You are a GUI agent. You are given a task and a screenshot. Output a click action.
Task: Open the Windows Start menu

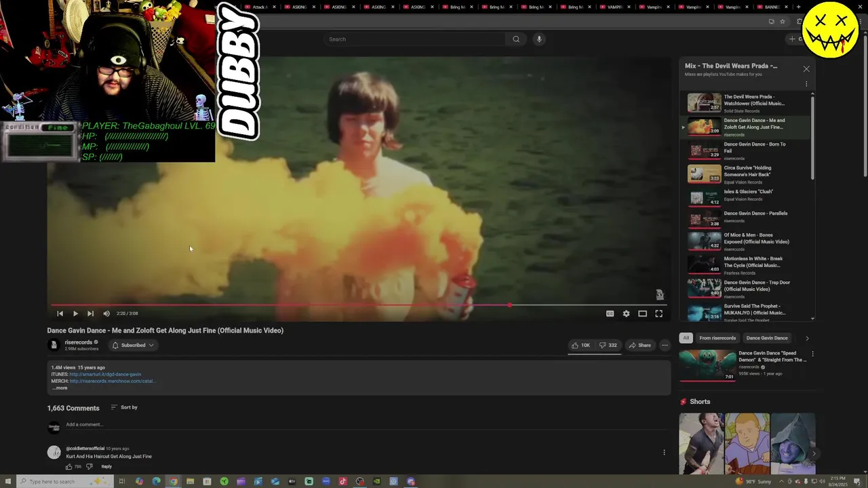[7, 481]
